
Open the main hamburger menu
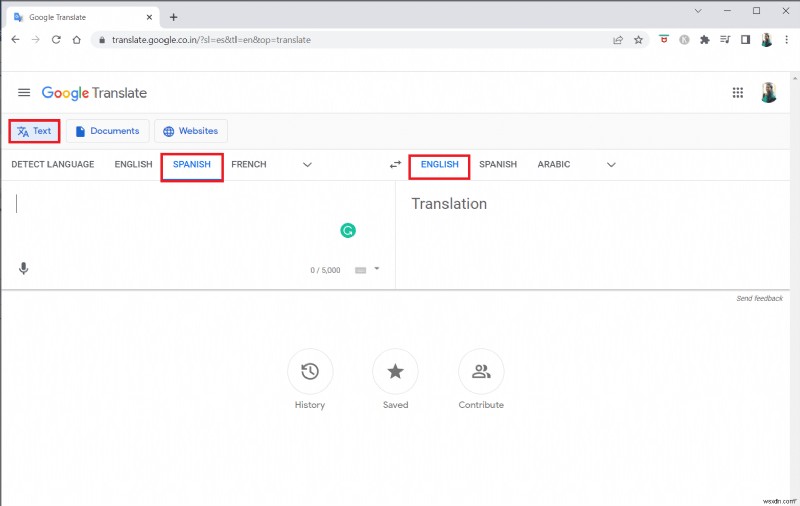(x=24, y=92)
